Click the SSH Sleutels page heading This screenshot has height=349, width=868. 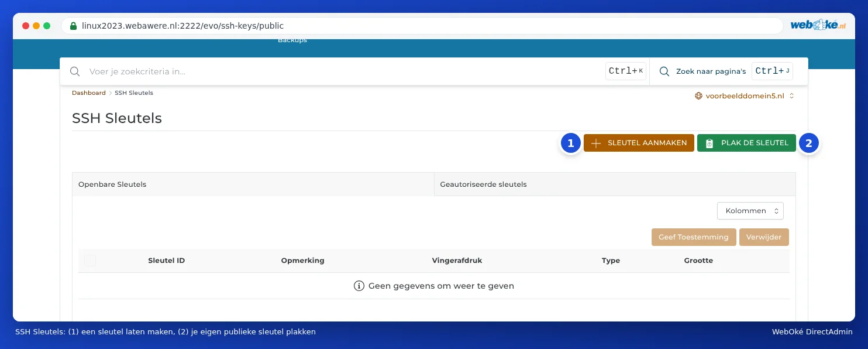[x=117, y=118]
